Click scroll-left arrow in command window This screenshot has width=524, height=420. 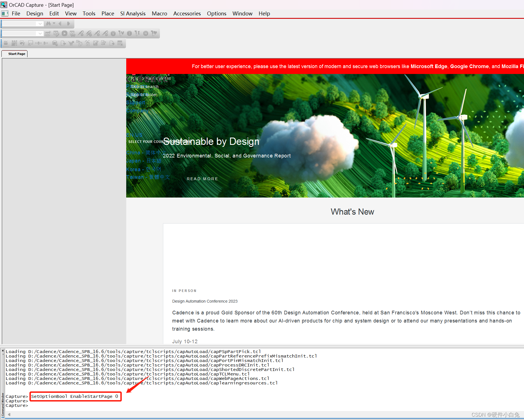point(9,414)
